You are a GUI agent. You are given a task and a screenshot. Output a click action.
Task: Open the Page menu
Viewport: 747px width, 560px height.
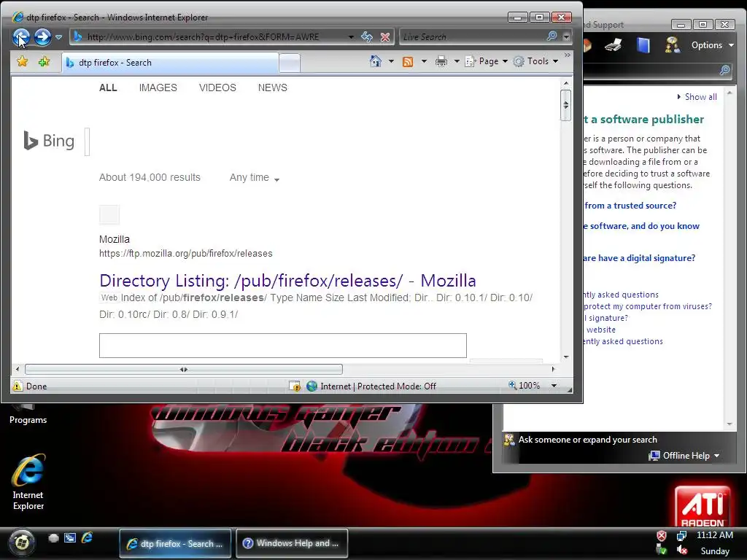[x=487, y=61]
